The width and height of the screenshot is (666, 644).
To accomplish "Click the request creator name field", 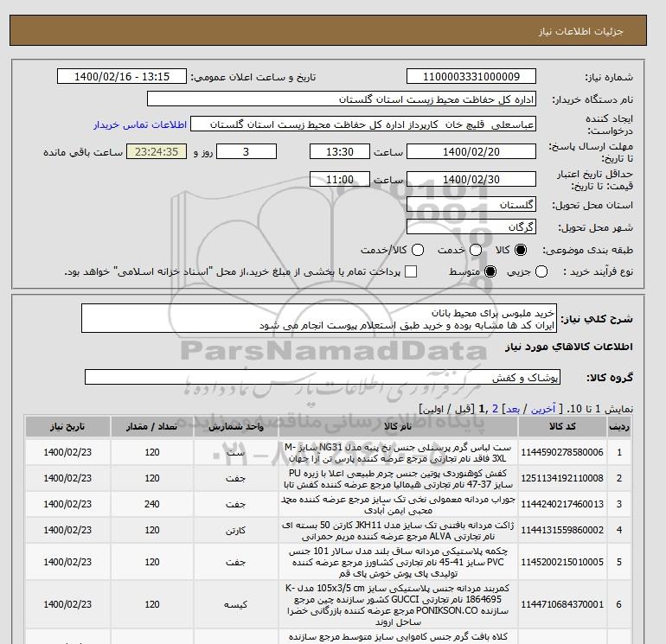I will [363, 124].
